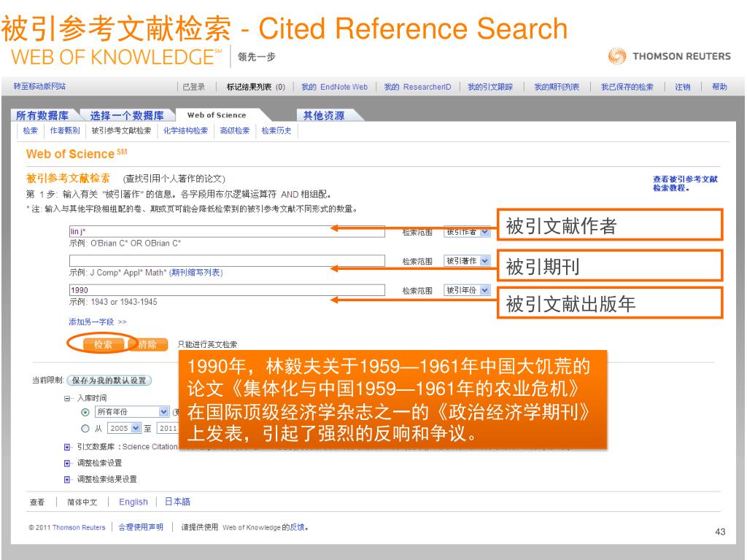The width and height of the screenshot is (747, 560).
Task: Open 标记结果列表 (0)
Action: pyautogui.click(x=256, y=87)
